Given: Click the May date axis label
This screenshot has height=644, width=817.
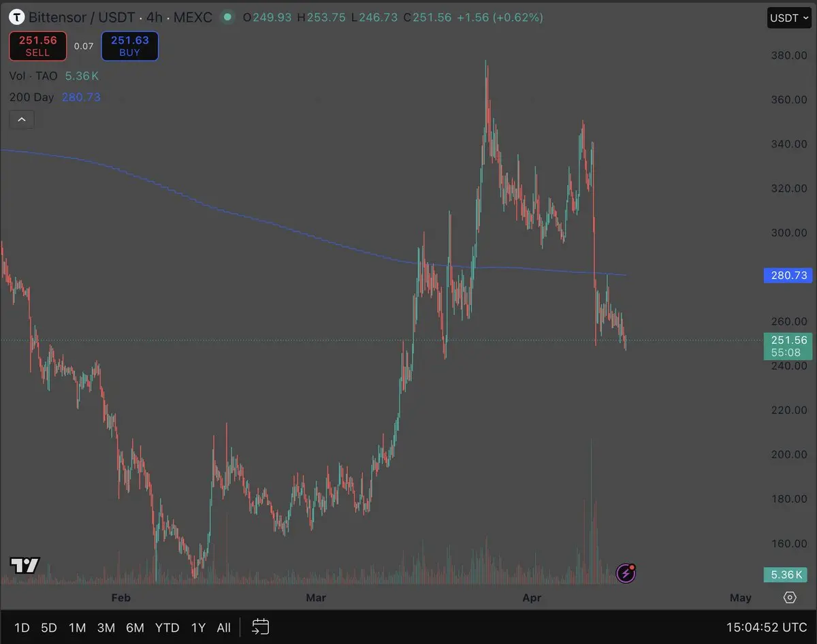Looking at the screenshot, I should coord(741,598).
